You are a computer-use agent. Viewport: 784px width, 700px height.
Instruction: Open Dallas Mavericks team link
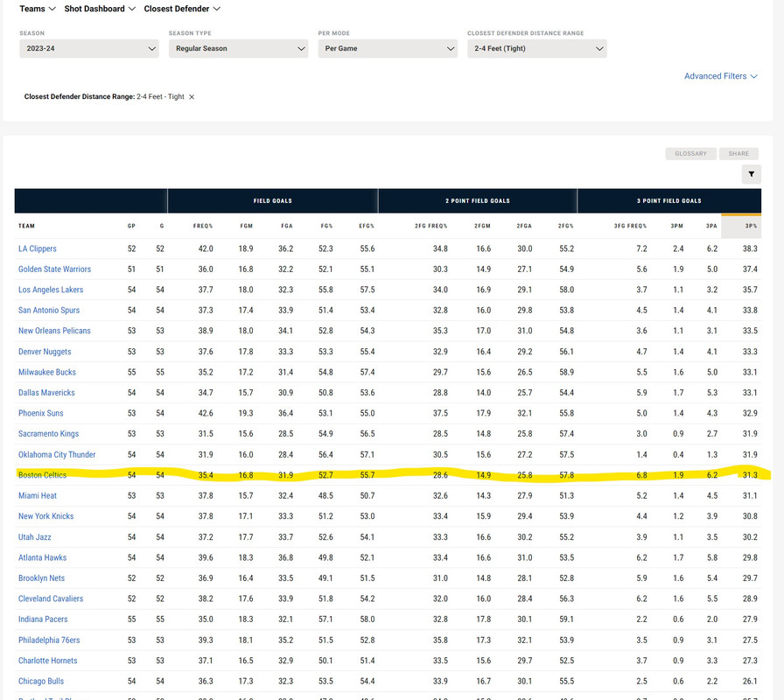click(46, 393)
